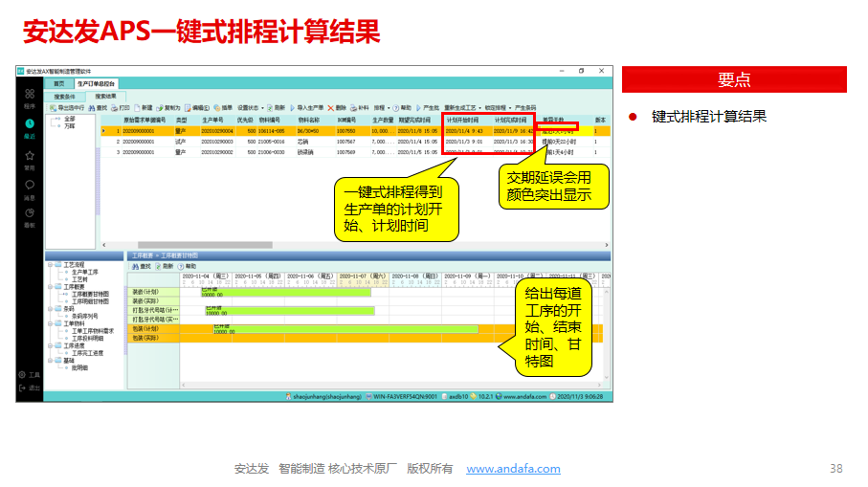Viewport: 868px width, 487px height.
Task: Select the 生产订单总控台 tab
Action: pyautogui.click(x=96, y=83)
